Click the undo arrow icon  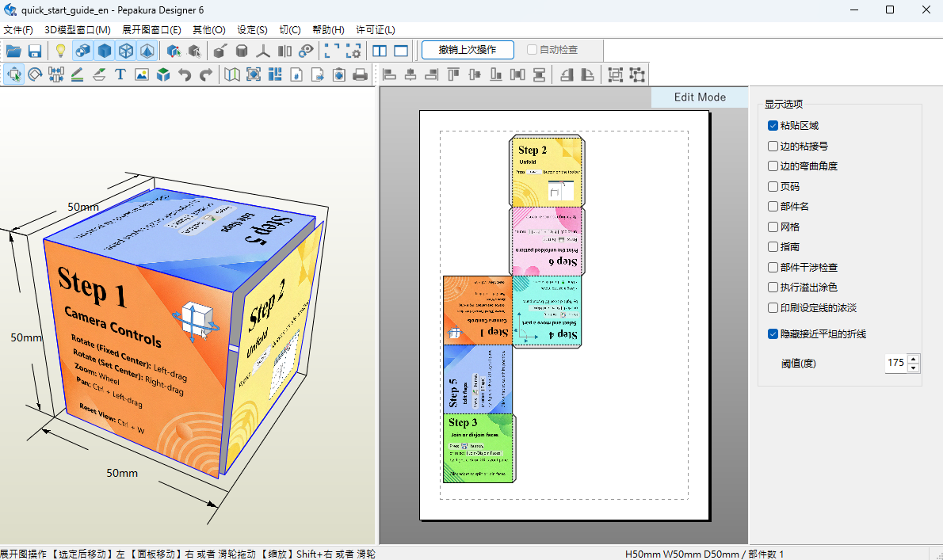[185, 74]
